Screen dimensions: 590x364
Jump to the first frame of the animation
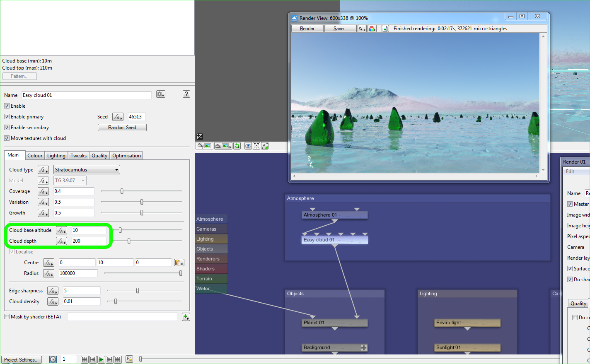(85, 359)
